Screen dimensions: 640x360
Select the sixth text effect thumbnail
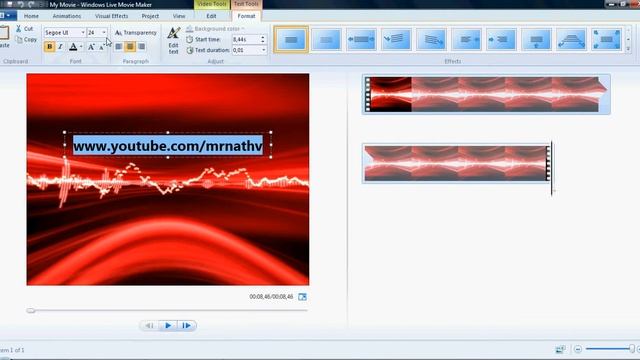[466, 40]
